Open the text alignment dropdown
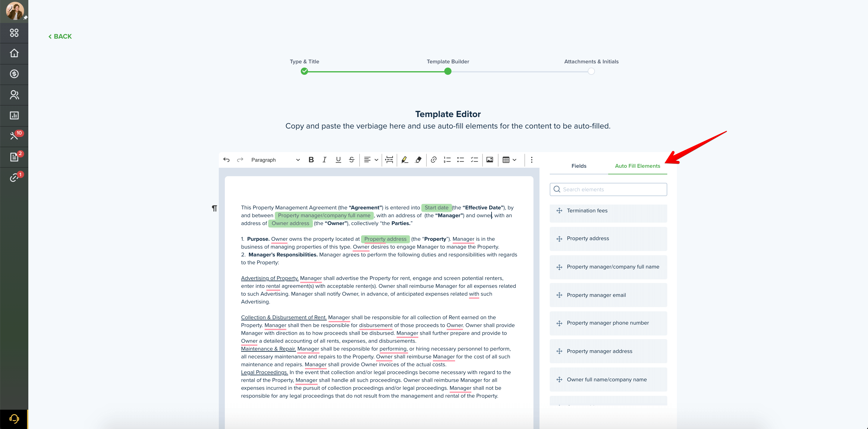The image size is (868, 429). point(371,160)
